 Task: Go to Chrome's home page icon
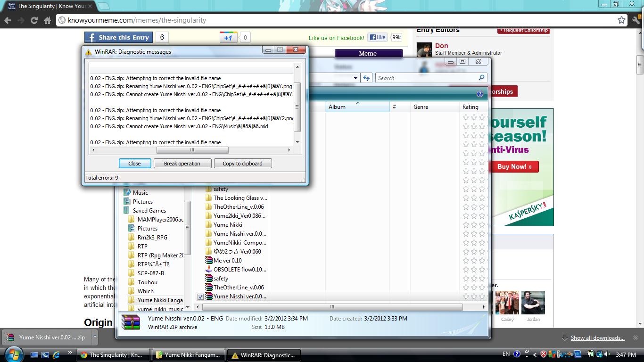pos(47,20)
